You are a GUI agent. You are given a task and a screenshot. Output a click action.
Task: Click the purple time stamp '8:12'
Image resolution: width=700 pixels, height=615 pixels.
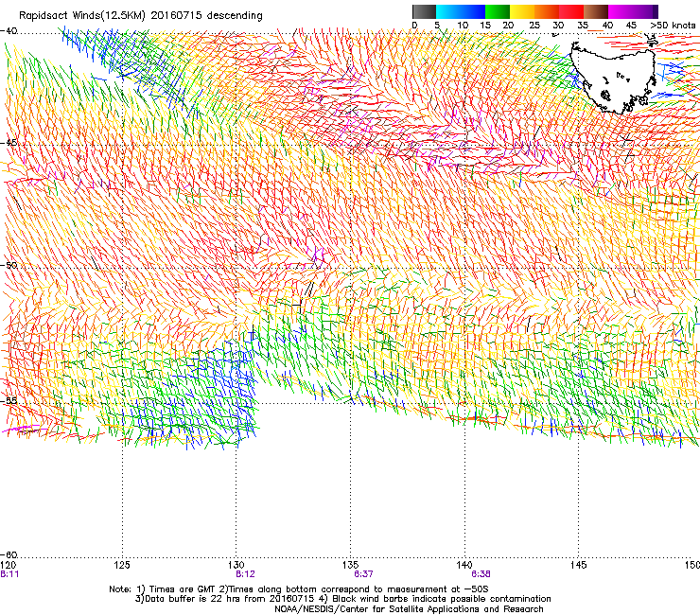(x=245, y=574)
